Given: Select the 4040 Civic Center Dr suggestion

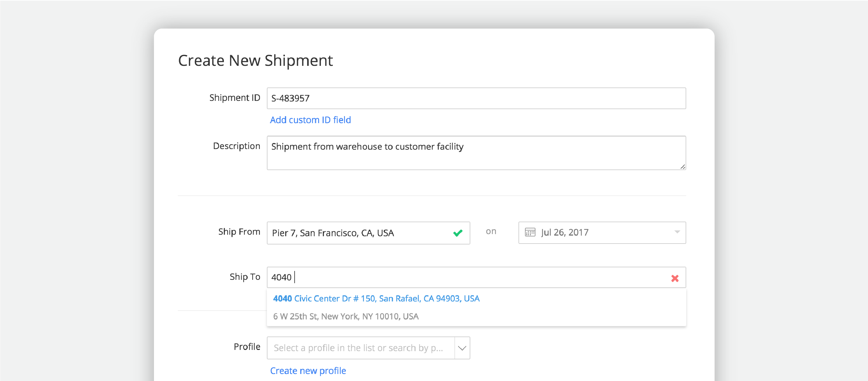Looking at the screenshot, I should (376, 298).
